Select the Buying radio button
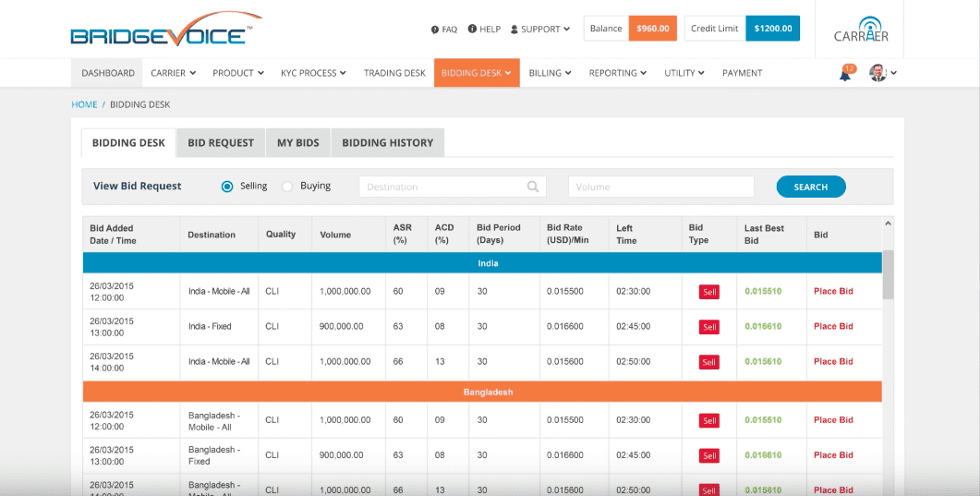This screenshot has height=496, width=980. 287,187
